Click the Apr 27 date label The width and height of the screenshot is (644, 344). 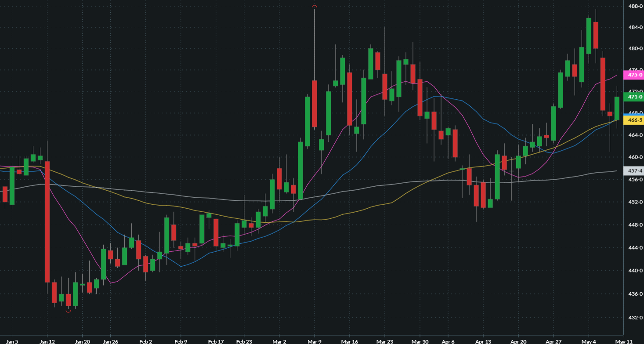click(554, 341)
